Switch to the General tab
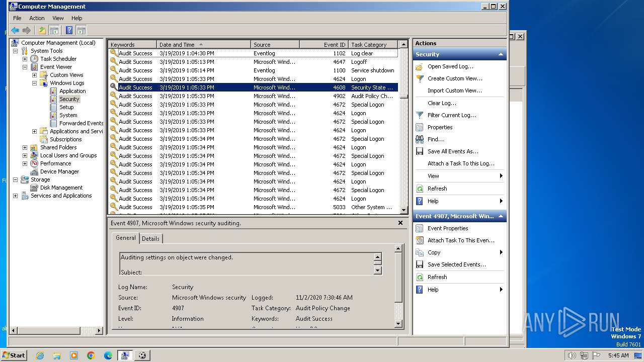This screenshot has width=644, height=362. click(x=125, y=238)
